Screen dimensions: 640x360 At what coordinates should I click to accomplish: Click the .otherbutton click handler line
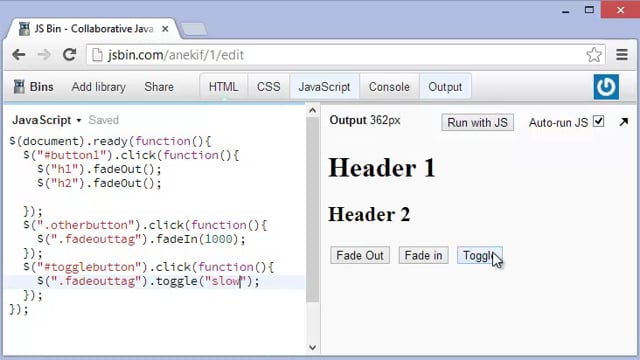145,225
